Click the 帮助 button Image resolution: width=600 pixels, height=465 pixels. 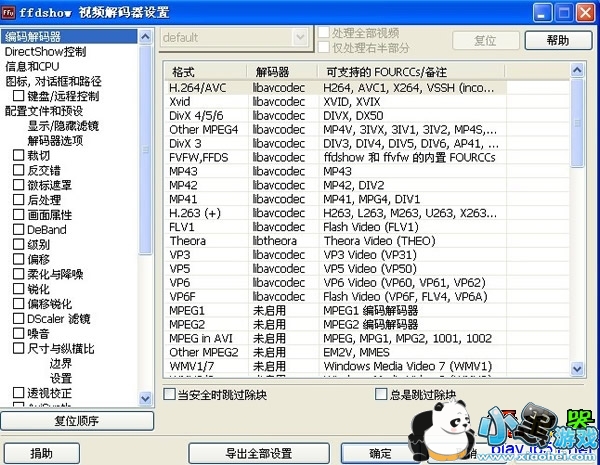(x=558, y=40)
